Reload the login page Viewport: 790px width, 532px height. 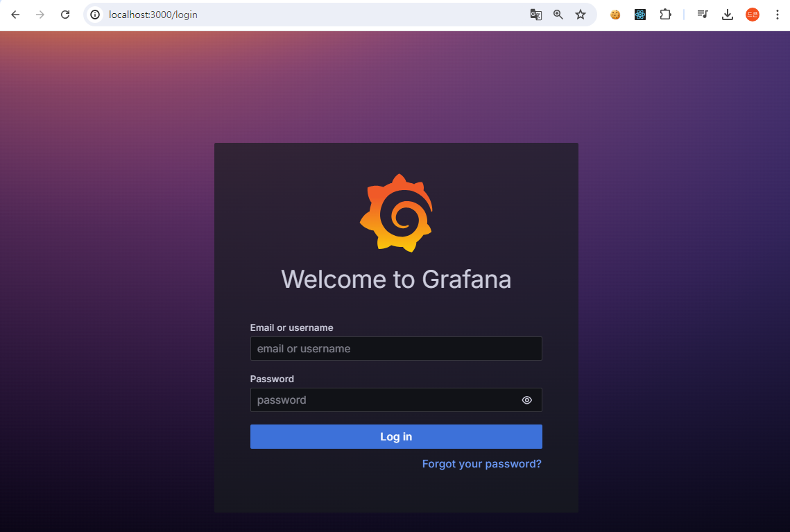tap(65, 15)
